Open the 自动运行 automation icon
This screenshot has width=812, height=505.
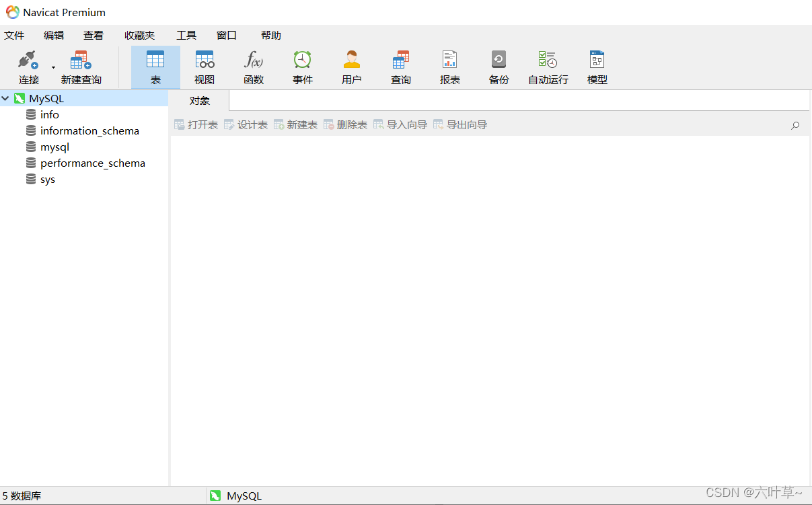548,67
